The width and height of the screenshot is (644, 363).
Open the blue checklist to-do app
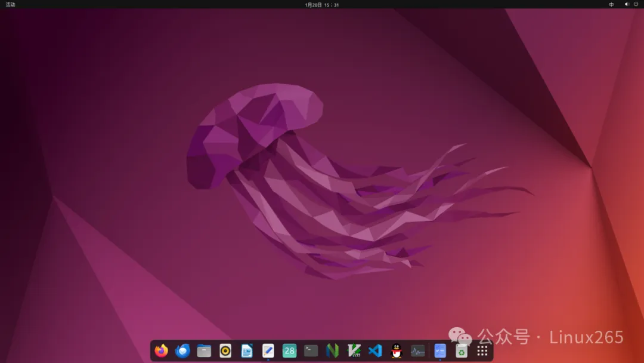(440, 350)
